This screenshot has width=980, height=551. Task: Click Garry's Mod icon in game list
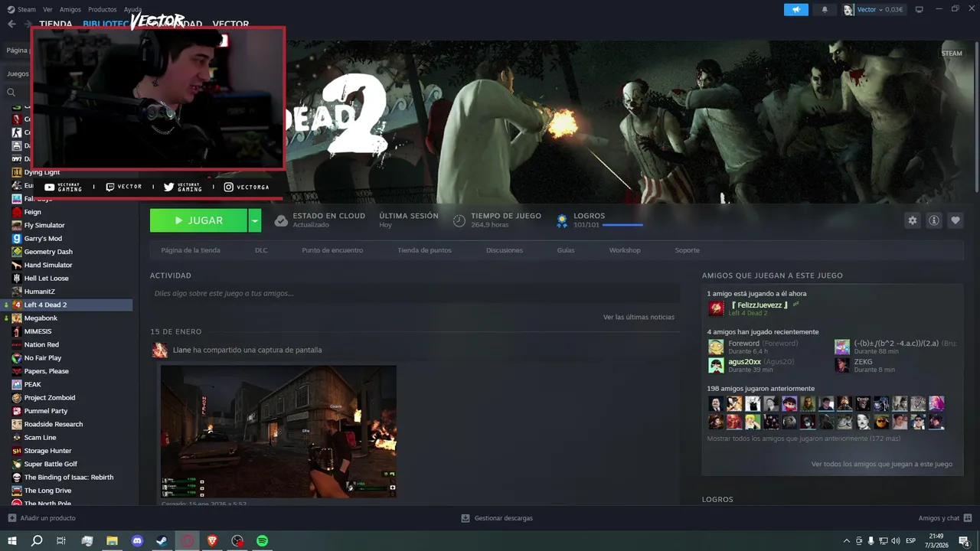tap(17, 238)
